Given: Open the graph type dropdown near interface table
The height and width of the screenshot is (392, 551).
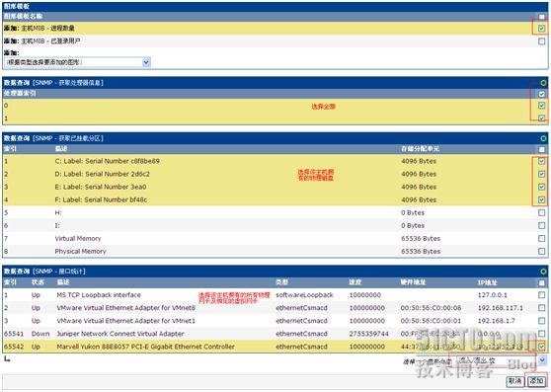Looking at the screenshot, I should tap(502, 360).
